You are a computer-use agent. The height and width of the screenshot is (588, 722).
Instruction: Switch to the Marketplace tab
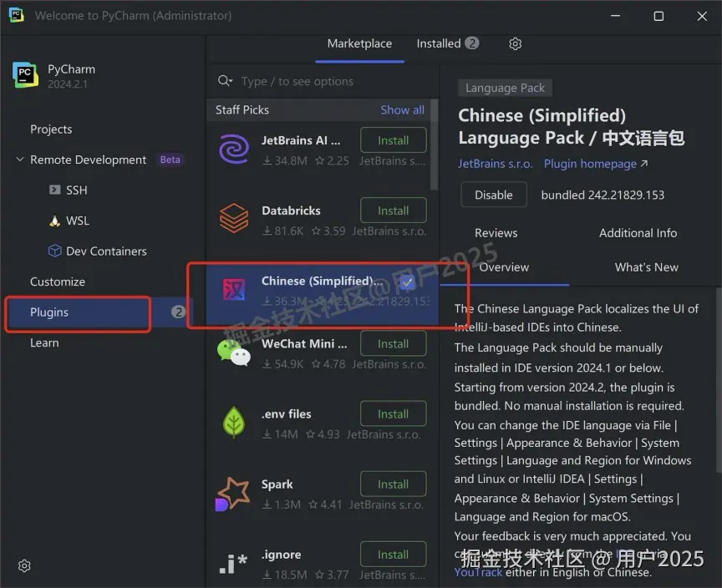[x=359, y=43]
